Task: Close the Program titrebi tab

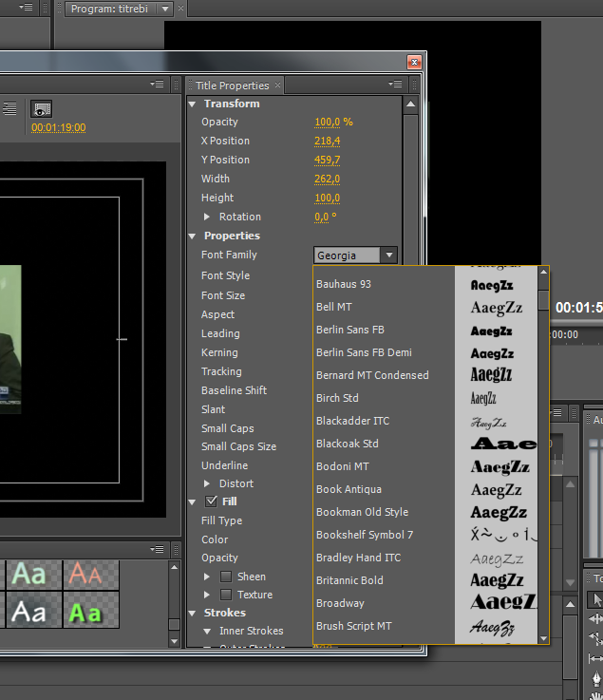Action: [x=180, y=8]
